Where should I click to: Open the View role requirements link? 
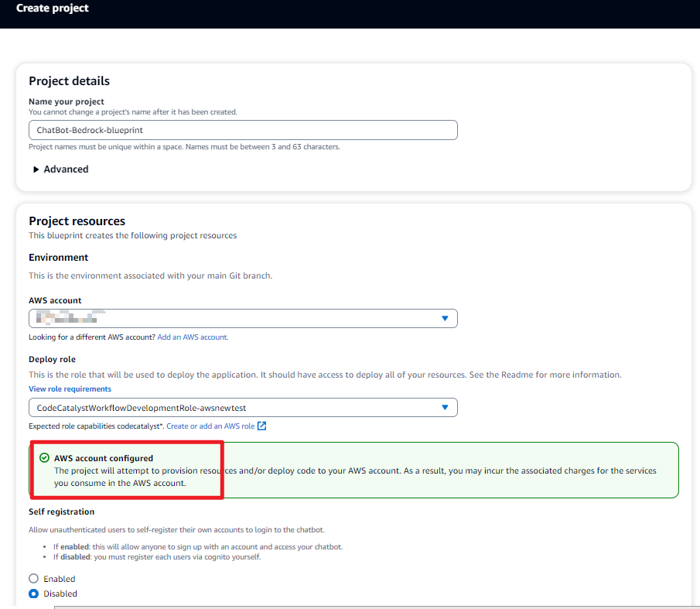coord(70,388)
